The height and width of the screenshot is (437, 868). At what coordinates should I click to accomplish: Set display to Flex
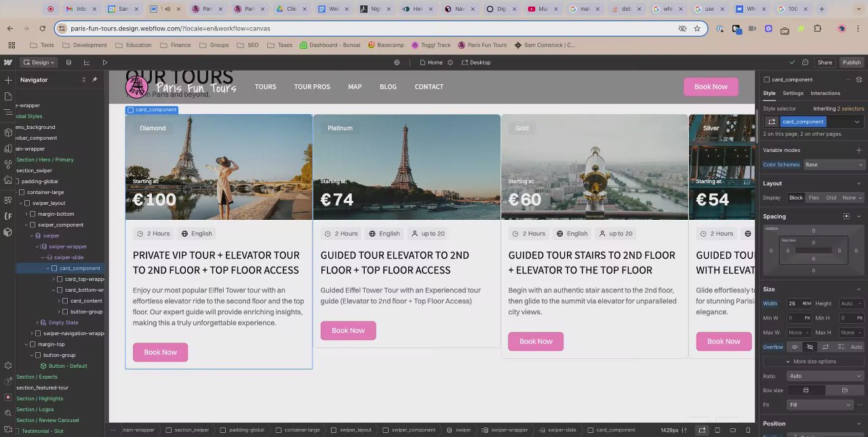(x=814, y=197)
